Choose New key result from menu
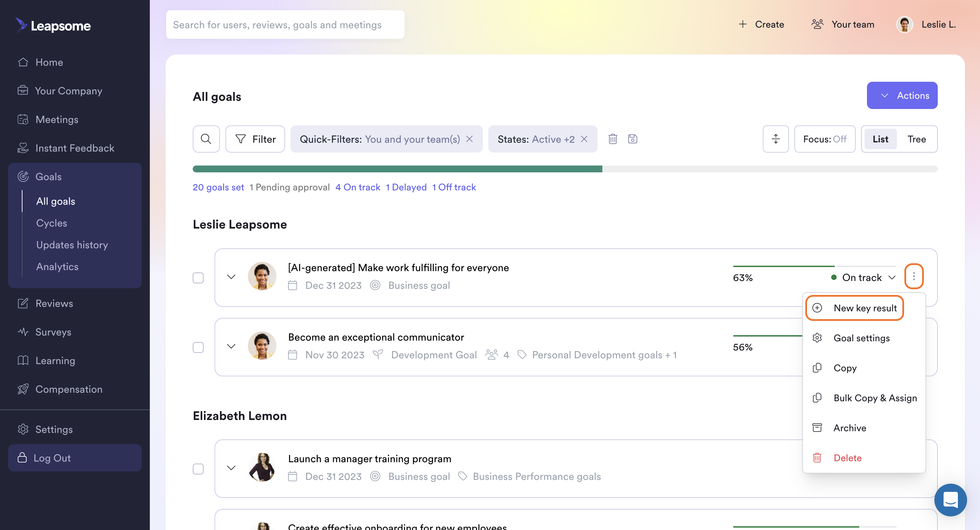The image size is (980, 530). [854, 308]
